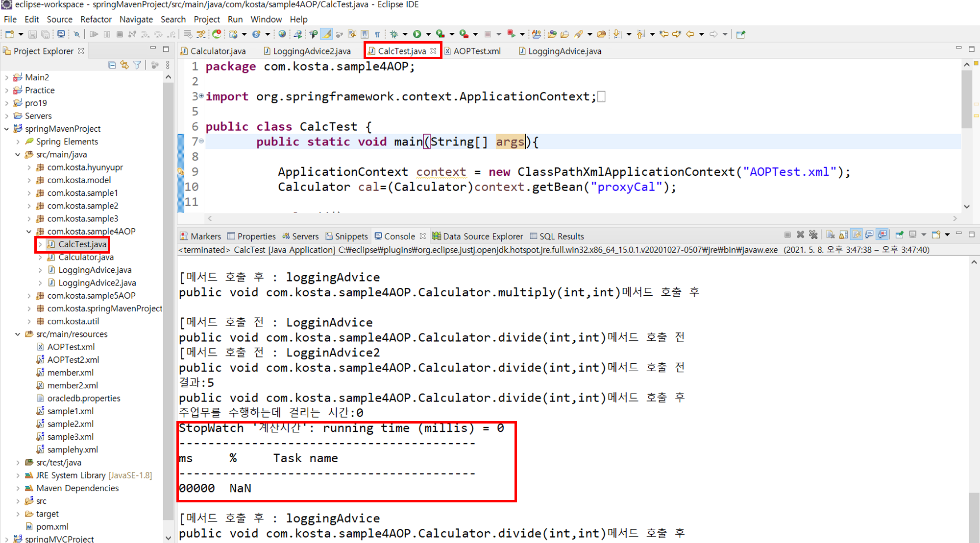
Task: Click Remove All Terminated Launches icon
Action: [813, 235]
